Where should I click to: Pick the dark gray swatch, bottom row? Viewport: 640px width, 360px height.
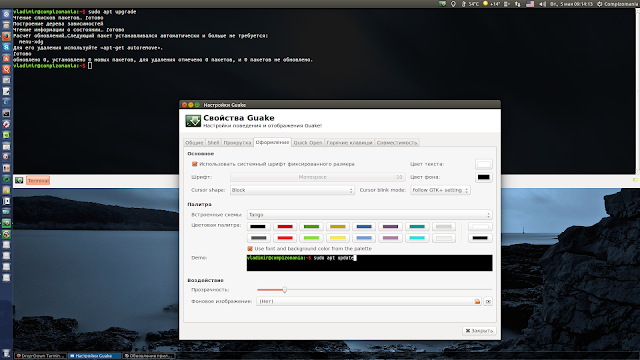pos(258,238)
